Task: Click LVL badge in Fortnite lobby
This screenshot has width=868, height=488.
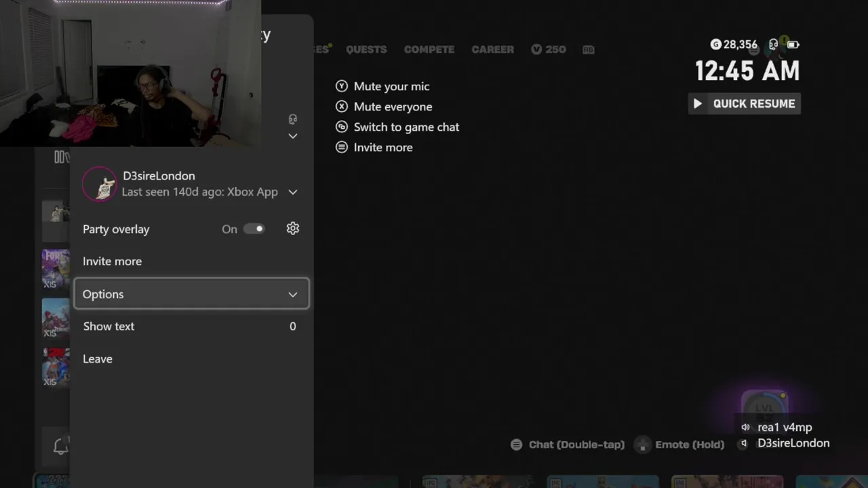Action: pos(764,407)
